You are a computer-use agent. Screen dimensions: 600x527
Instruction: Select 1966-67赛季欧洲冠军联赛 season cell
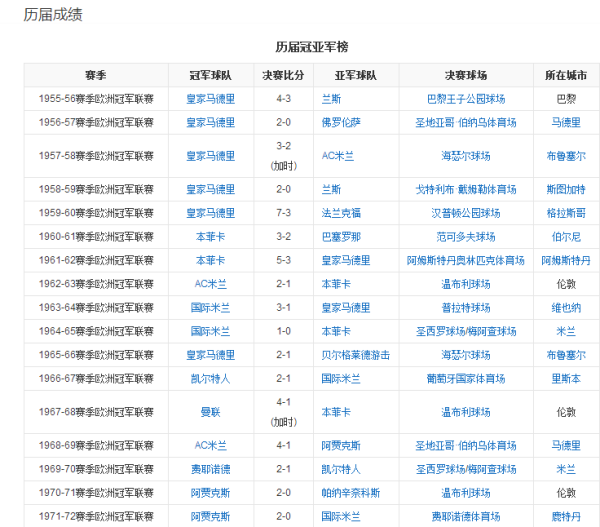click(x=96, y=379)
